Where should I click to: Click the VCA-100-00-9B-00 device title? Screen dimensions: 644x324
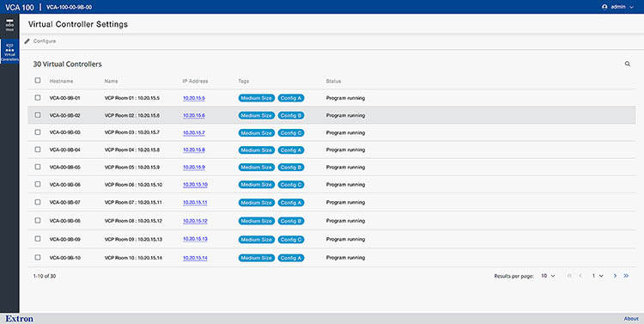69,8
